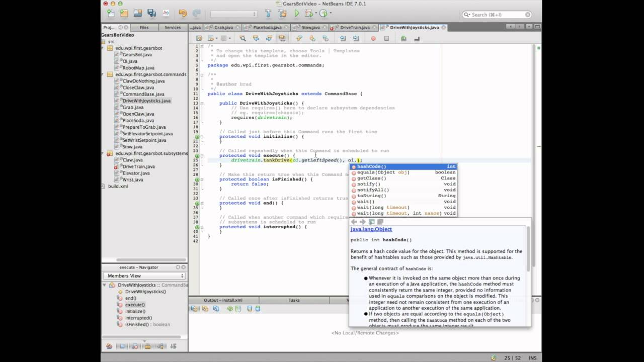This screenshot has width=644, height=362.
Task: Select the OI.java file in Projects tree
Action: [130, 61]
